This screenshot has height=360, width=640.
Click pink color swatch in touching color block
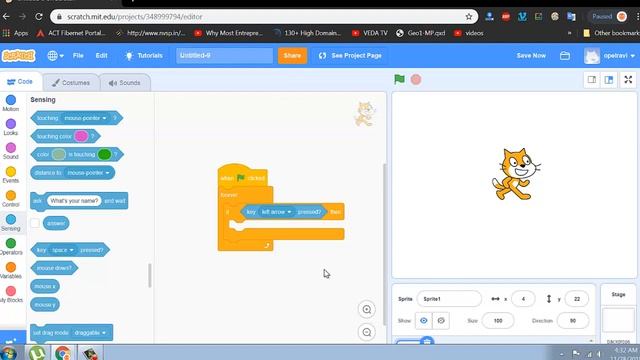[x=81, y=136]
